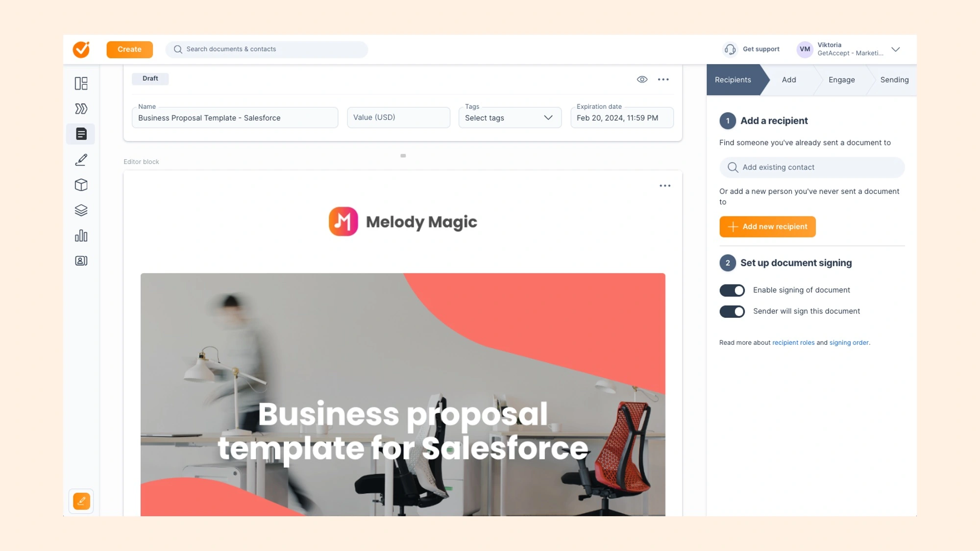Click the pen/edit tool in sidebar
980x551 pixels.
81,160
